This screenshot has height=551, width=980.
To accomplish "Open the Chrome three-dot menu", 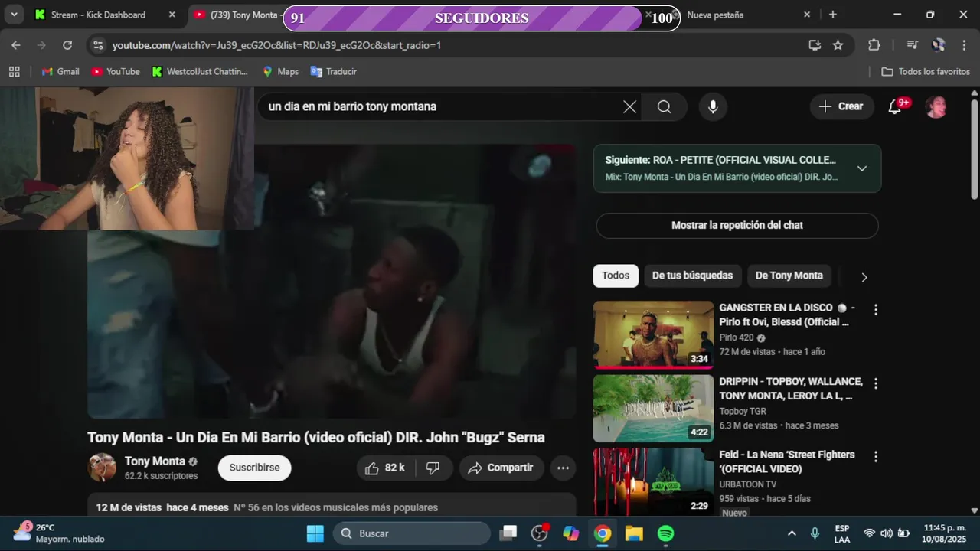I will tap(962, 45).
